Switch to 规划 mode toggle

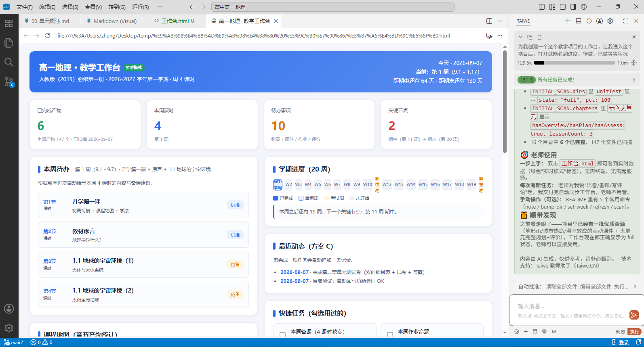620,332
